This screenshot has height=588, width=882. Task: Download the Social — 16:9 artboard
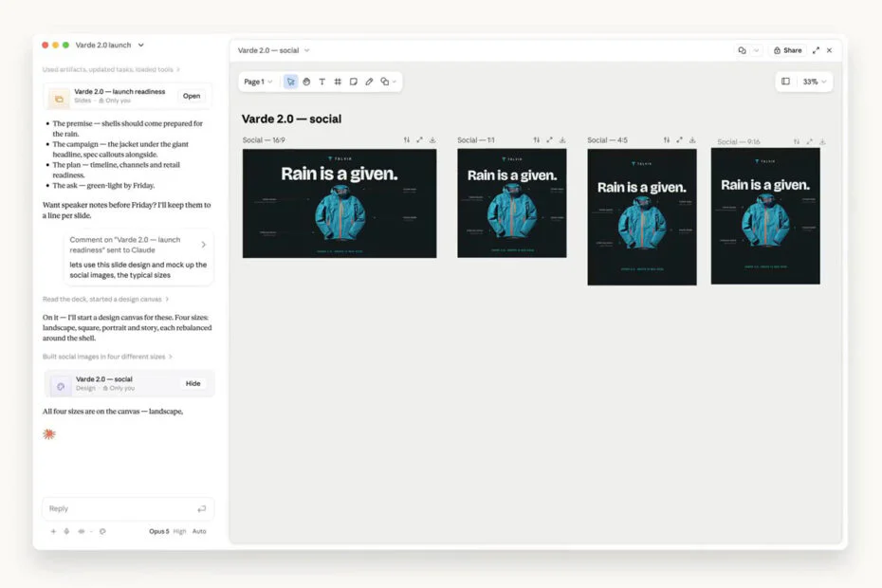(x=432, y=139)
